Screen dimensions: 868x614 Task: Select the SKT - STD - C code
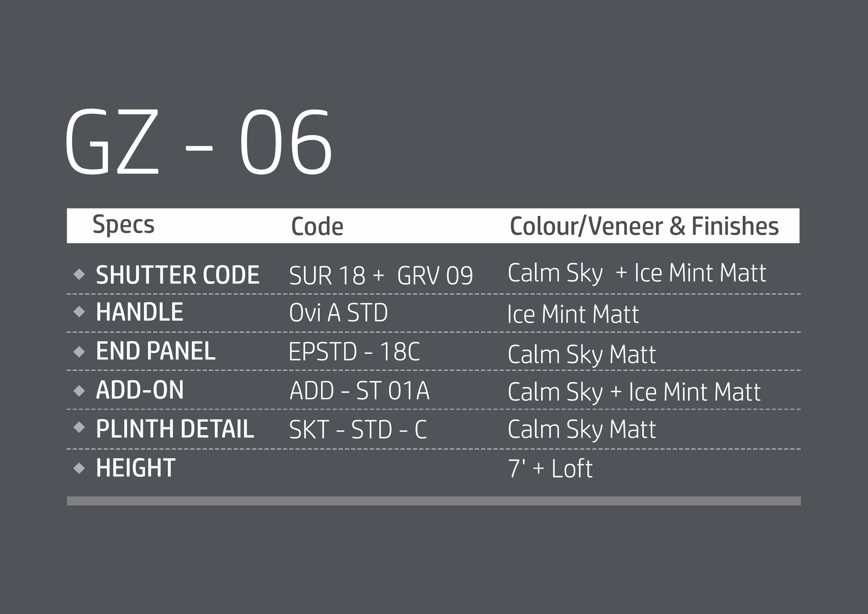tap(358, 430)
